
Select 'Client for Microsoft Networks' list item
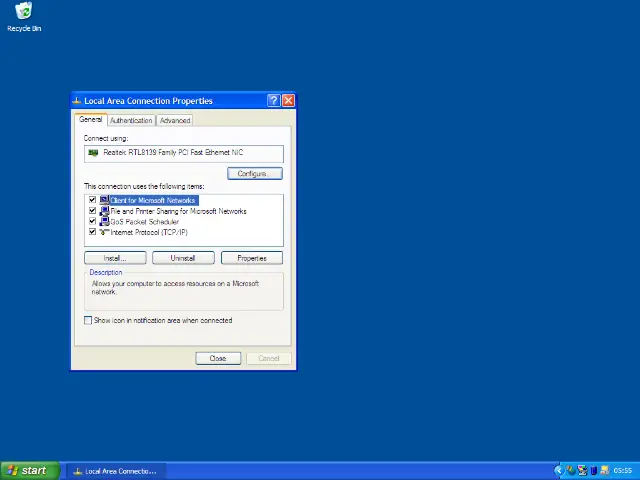(153, 200)
